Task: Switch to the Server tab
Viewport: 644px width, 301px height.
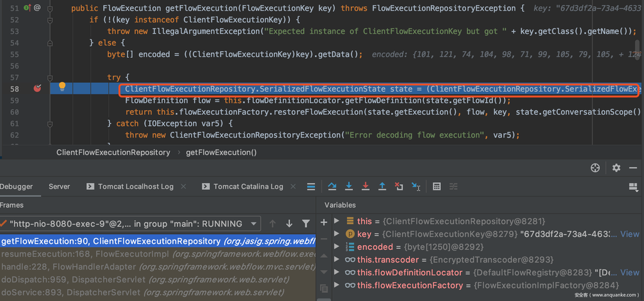Action: tap(59, 187)
